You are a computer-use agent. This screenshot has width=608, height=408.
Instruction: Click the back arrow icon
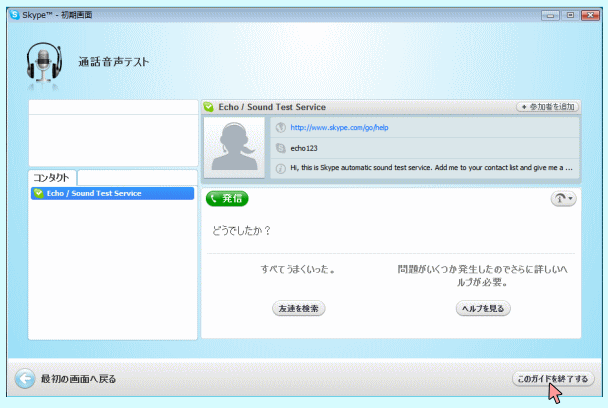coord(25,379)
